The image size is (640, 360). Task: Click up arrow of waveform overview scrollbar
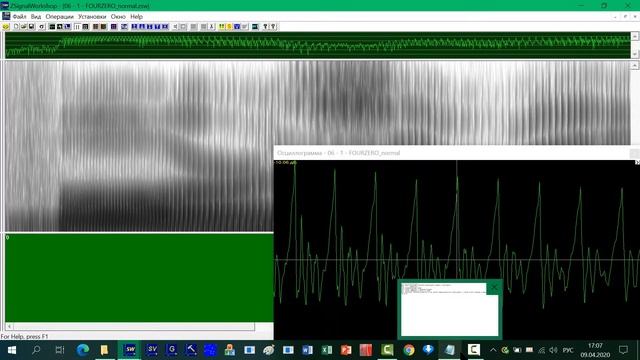635,36
